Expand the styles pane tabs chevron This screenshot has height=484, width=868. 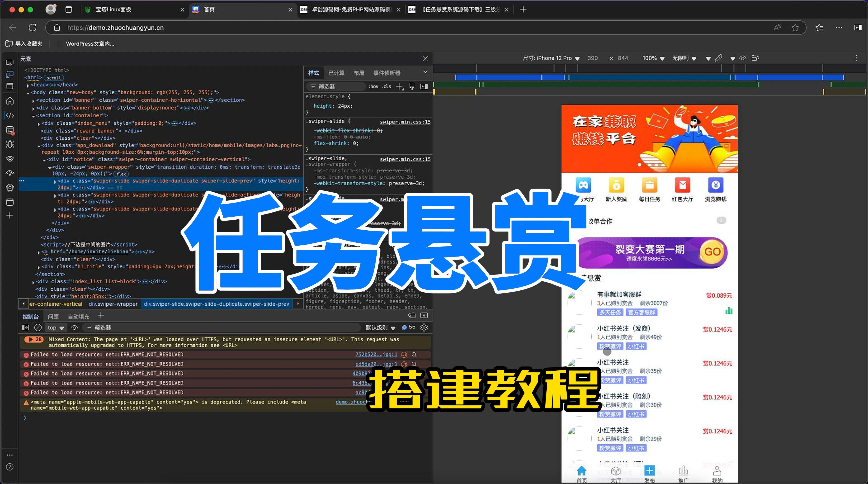coord(425,72)
